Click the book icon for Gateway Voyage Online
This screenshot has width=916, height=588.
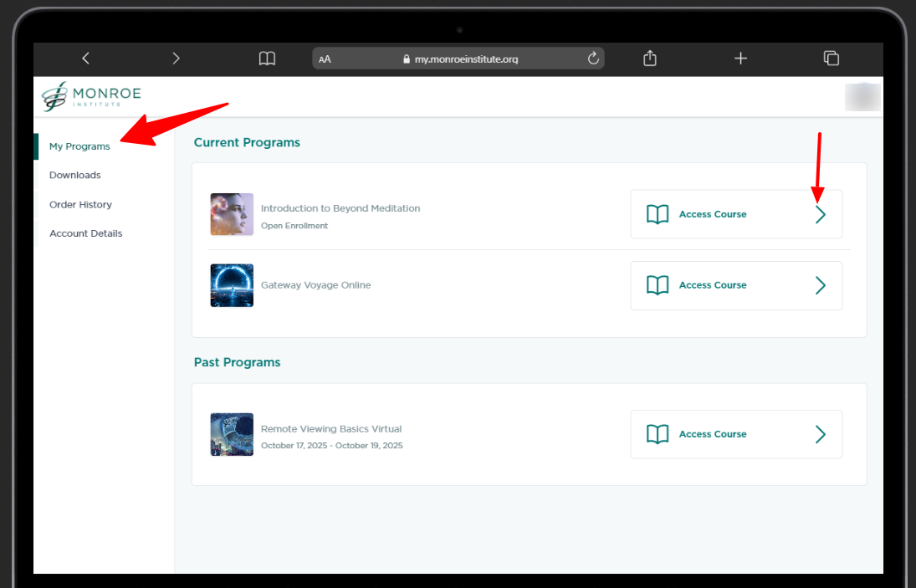point(658,285)
